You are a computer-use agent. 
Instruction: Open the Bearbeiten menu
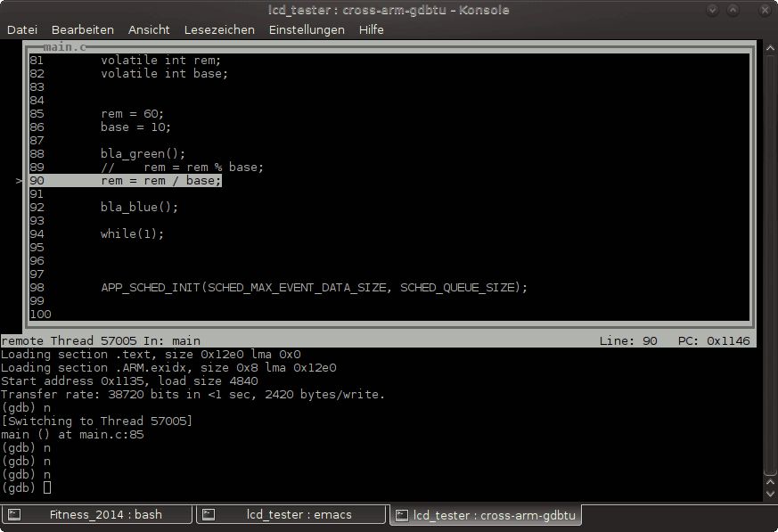click(x=82, y=29)
